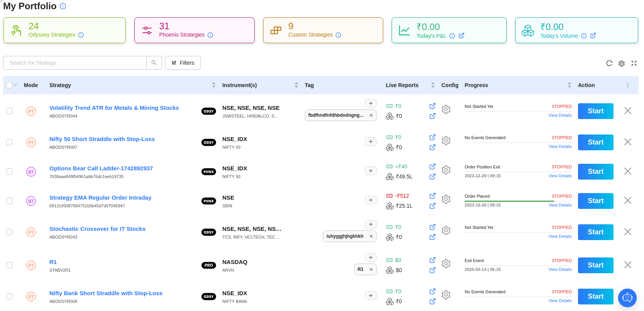Open config gear for Options Bear Call Ladder
The height and width of the screenshot is (311, 644).
(x=446, y=170)
